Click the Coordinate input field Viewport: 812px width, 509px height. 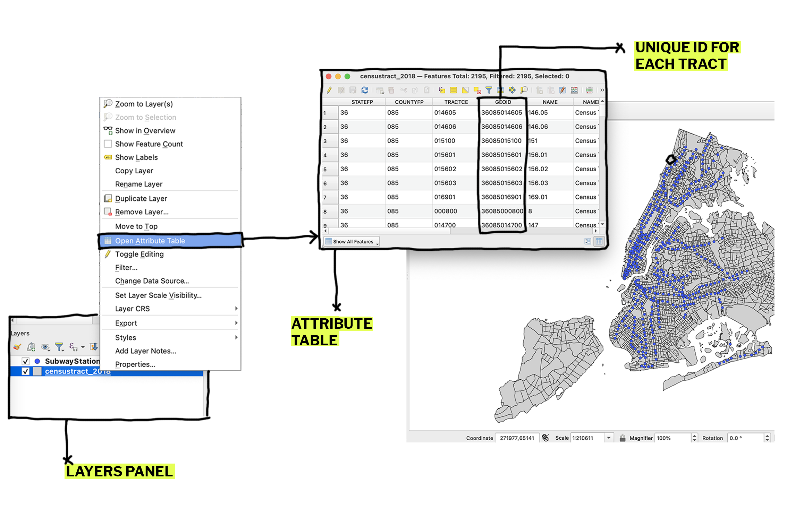(x=517, y=438)
